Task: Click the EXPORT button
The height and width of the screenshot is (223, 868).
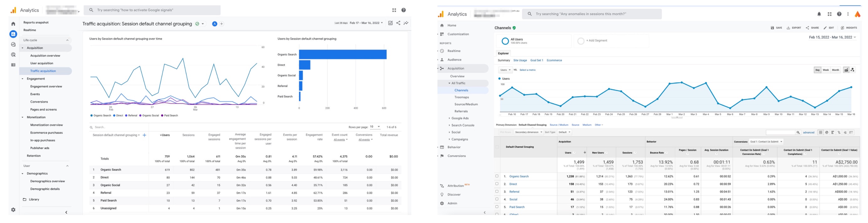Action: [x=794, y=28]
